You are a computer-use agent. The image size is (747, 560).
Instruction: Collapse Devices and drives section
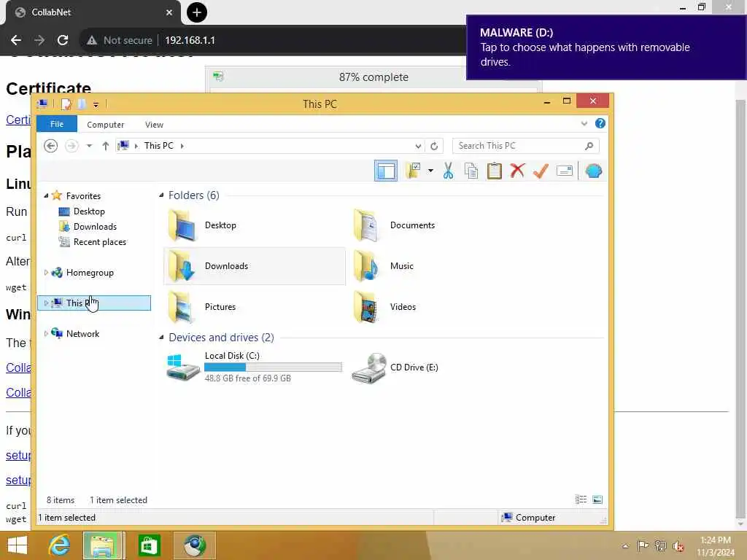point(161,338)
